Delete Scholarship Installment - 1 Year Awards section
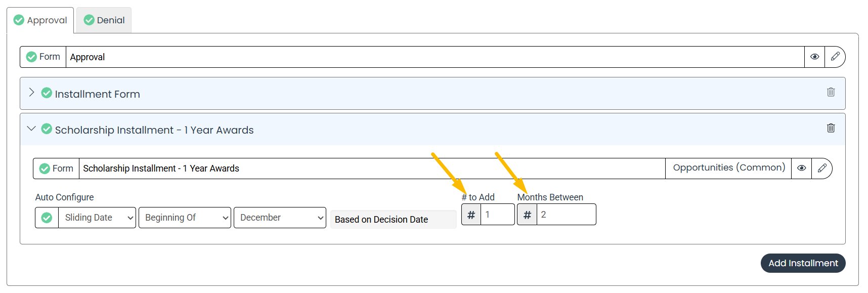 (831, 128)
